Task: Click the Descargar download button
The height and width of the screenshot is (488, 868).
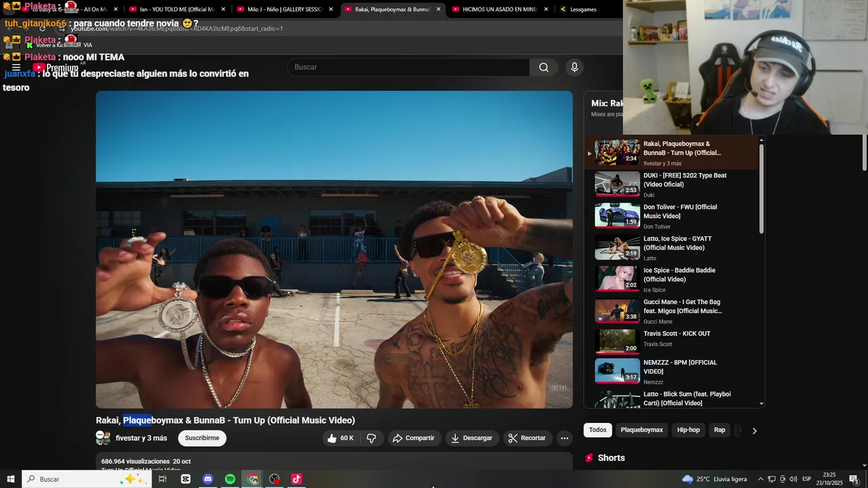Action: tap(472, 439)
